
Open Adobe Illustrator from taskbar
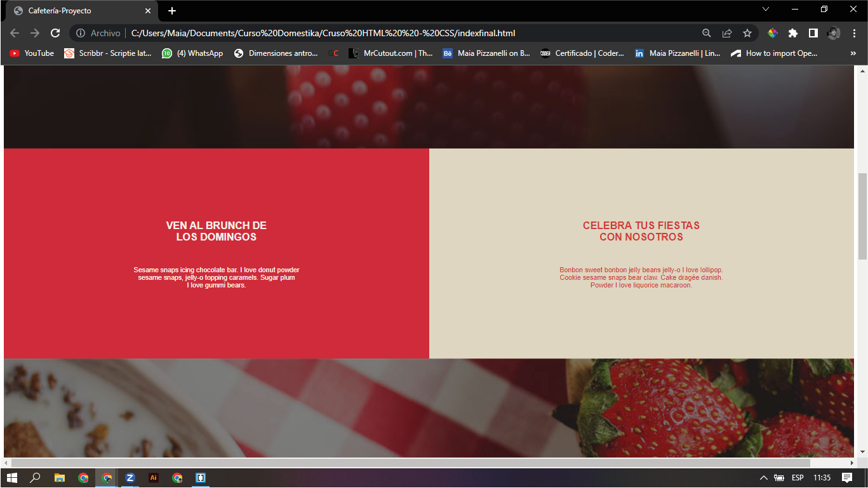click(x=154, y=478)
